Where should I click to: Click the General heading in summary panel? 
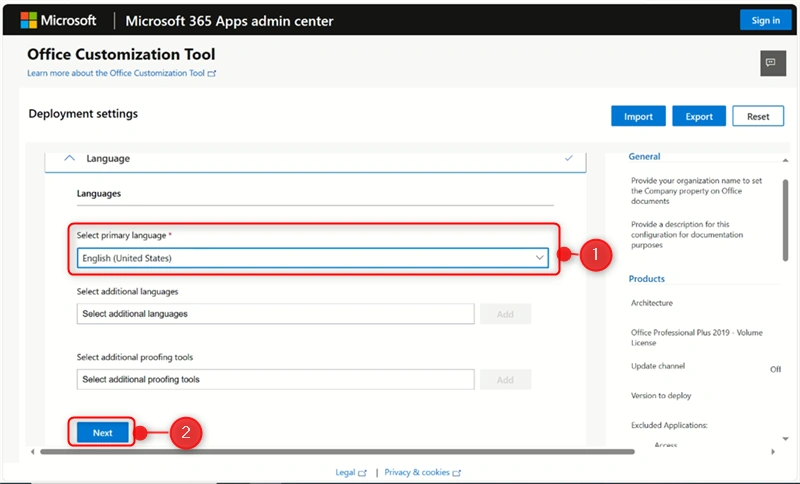pos(644,157)
